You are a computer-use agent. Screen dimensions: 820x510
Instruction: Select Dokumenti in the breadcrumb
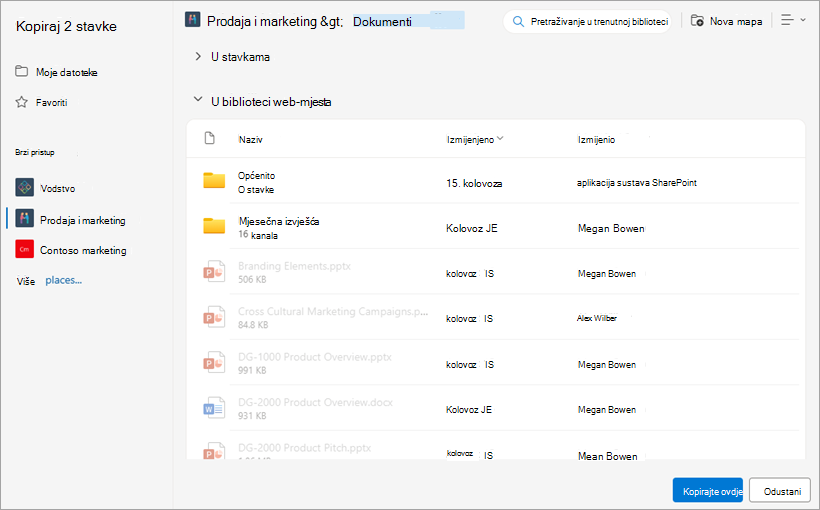382,21
